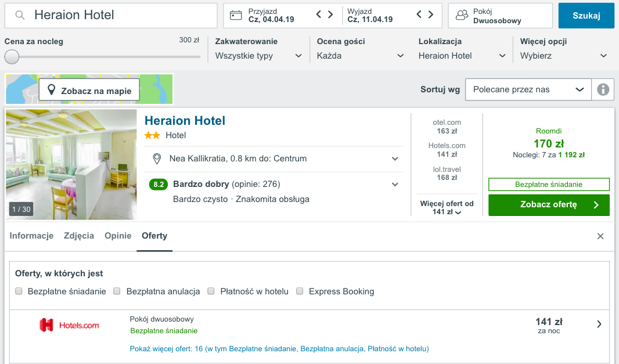
Task: Click the map pin icon
Action: (51, 90)
